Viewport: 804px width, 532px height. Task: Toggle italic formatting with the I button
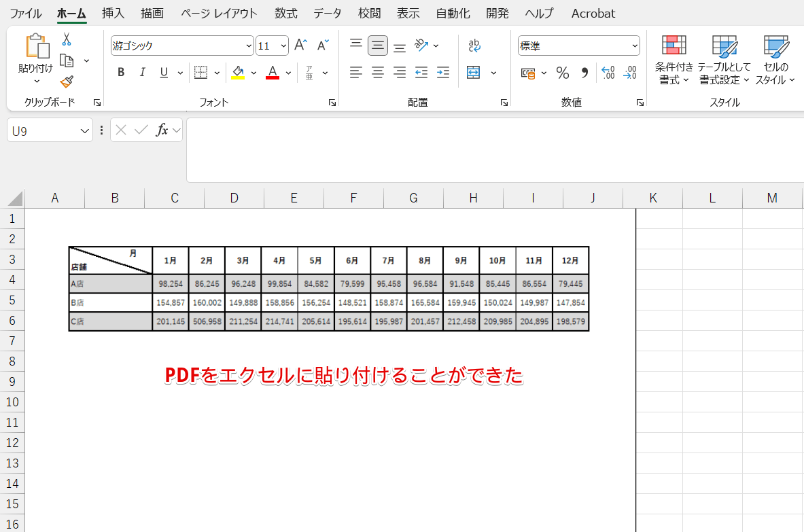[x=141, y=72]
